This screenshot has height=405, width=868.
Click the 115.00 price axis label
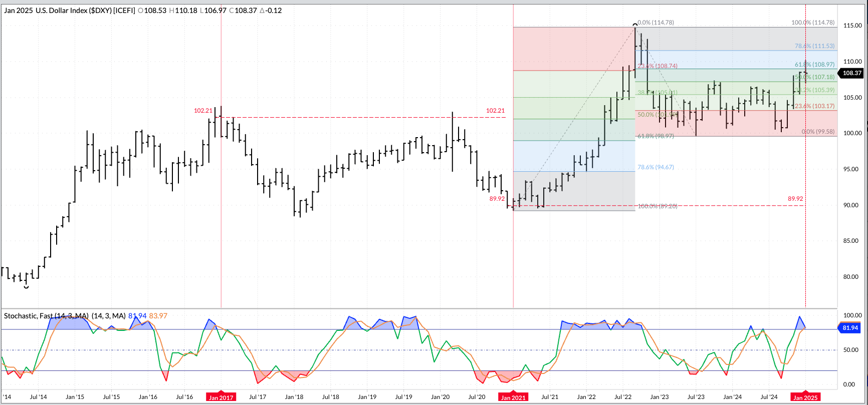point(852,26)
